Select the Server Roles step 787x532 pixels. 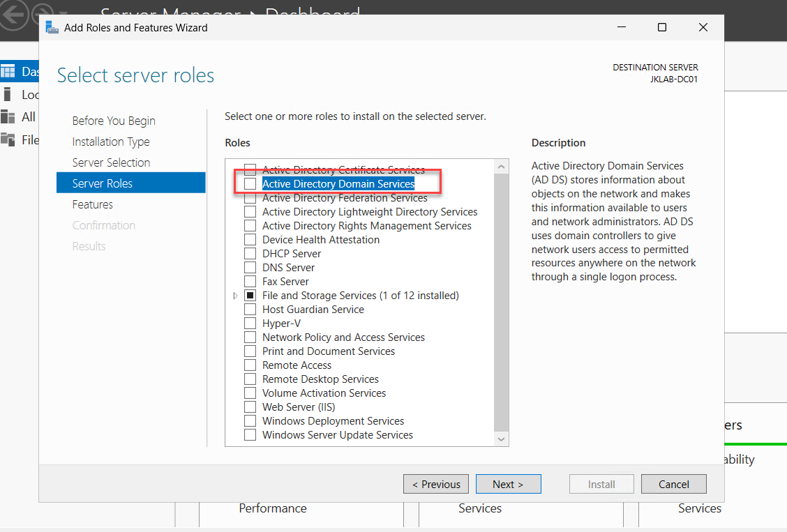tap(131, 183)
